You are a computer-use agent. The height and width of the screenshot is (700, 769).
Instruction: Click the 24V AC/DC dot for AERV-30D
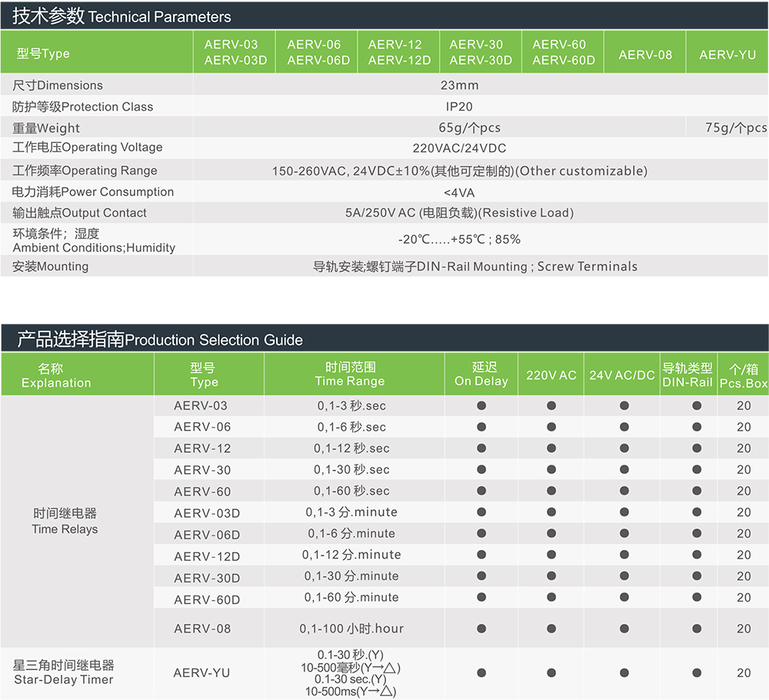point(624,576)
